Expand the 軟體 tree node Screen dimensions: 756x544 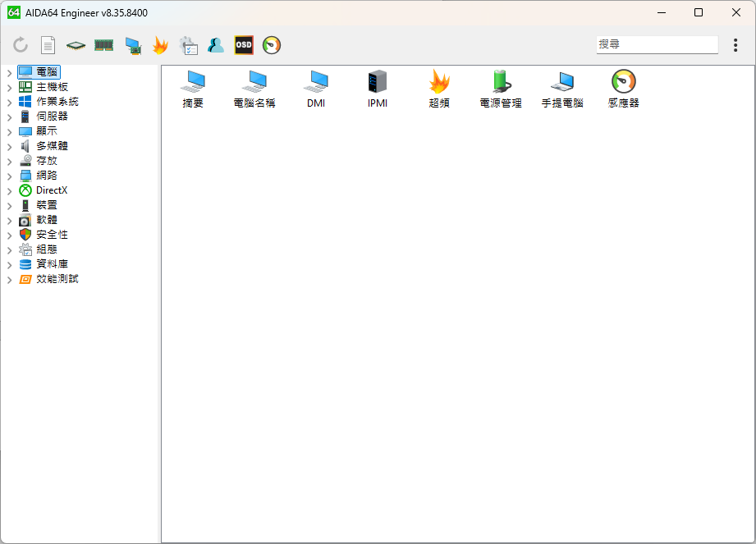click(9, 221)
